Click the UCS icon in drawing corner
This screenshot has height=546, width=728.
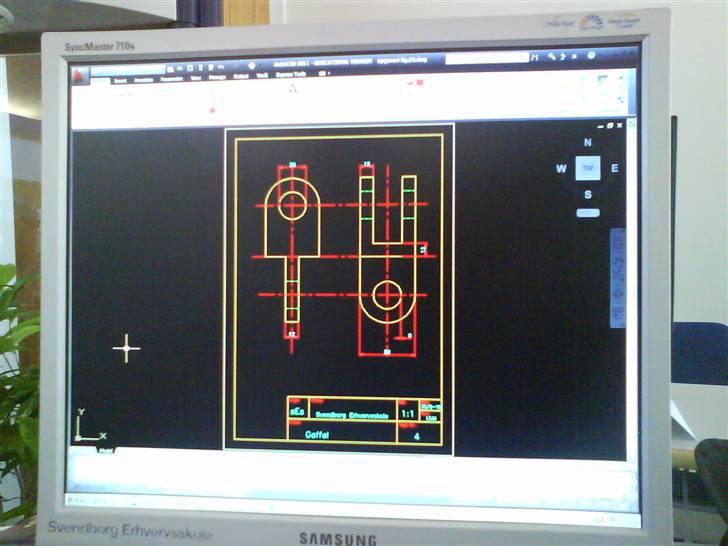[91, 425]
